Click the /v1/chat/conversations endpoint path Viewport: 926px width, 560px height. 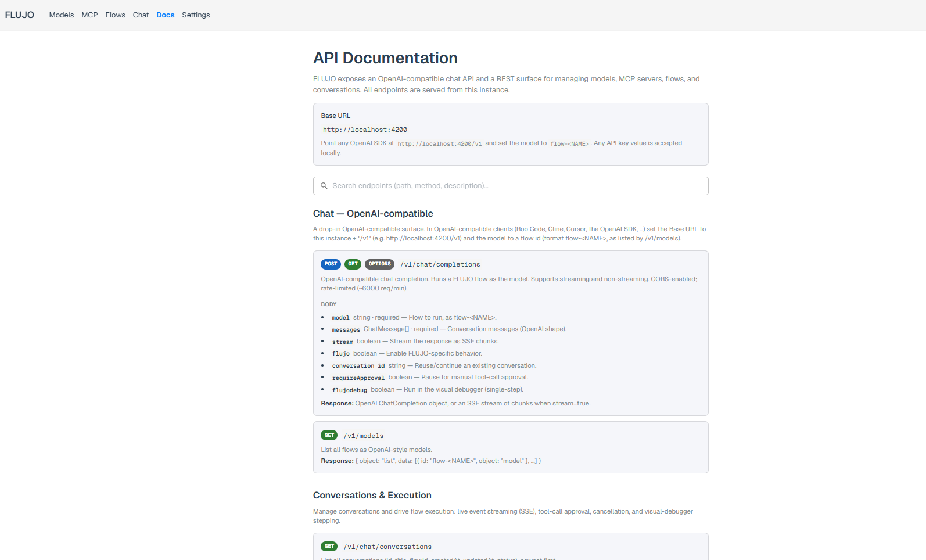(x=387, y=547)
